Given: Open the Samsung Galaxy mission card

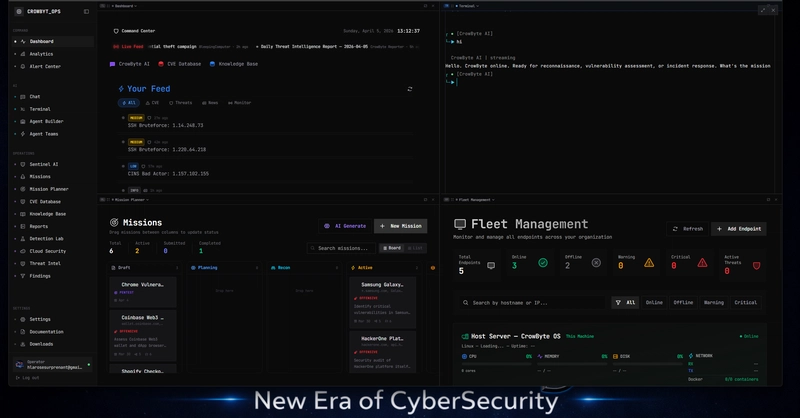Looking at the screenshot, I should [383, 303].
